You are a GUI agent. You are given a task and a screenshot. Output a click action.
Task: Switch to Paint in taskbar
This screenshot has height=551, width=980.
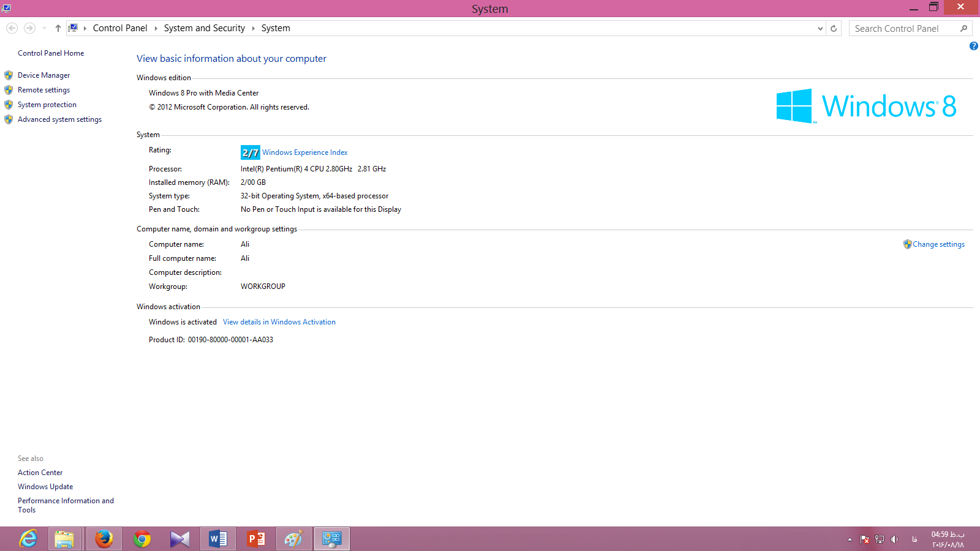(x=294, y=539)
